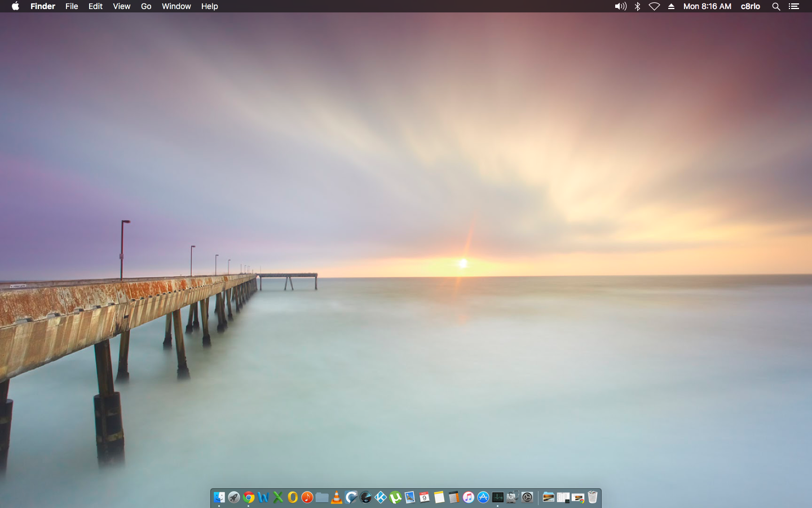Open Microsoft Word in the Dock
This screenshot has height=508, width=812.
tap(263, 497)
